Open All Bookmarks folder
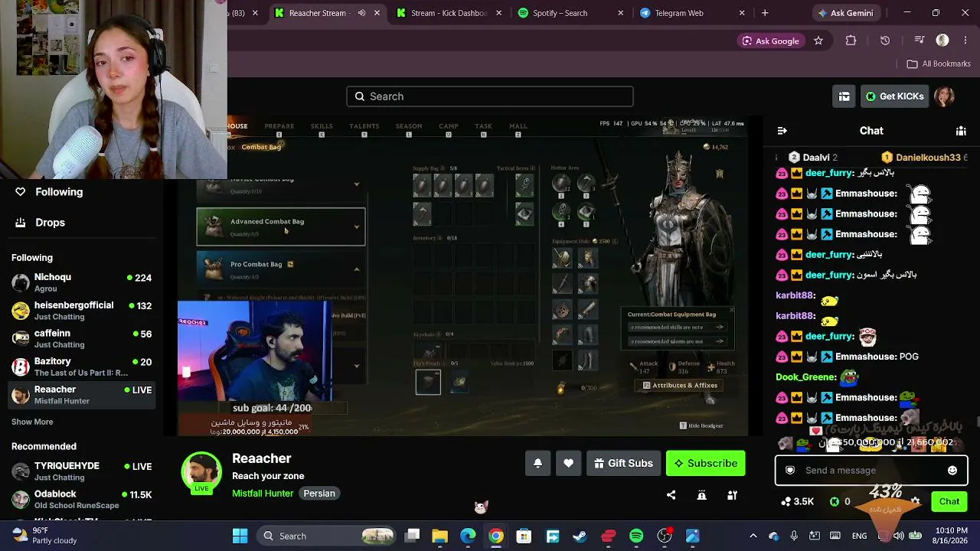Viewport: 980px width, 551px height. tap(939, 64)
